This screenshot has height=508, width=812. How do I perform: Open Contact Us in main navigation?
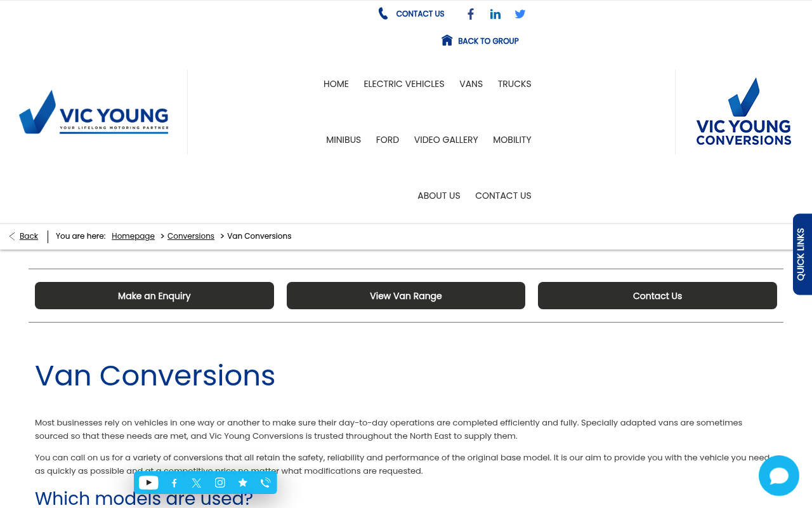[503, 196]
